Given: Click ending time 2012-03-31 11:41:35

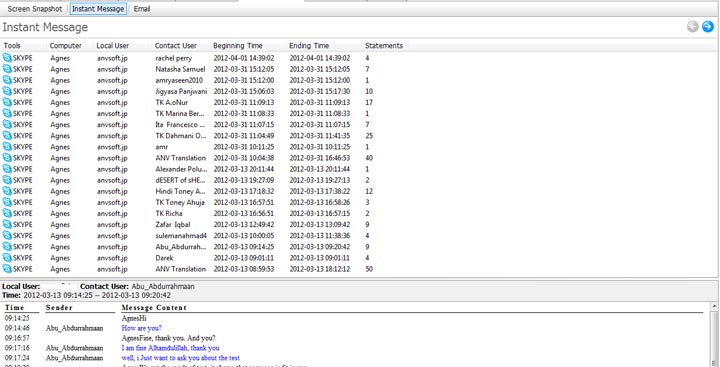Looking at the screenshot, I should [320, 136].
